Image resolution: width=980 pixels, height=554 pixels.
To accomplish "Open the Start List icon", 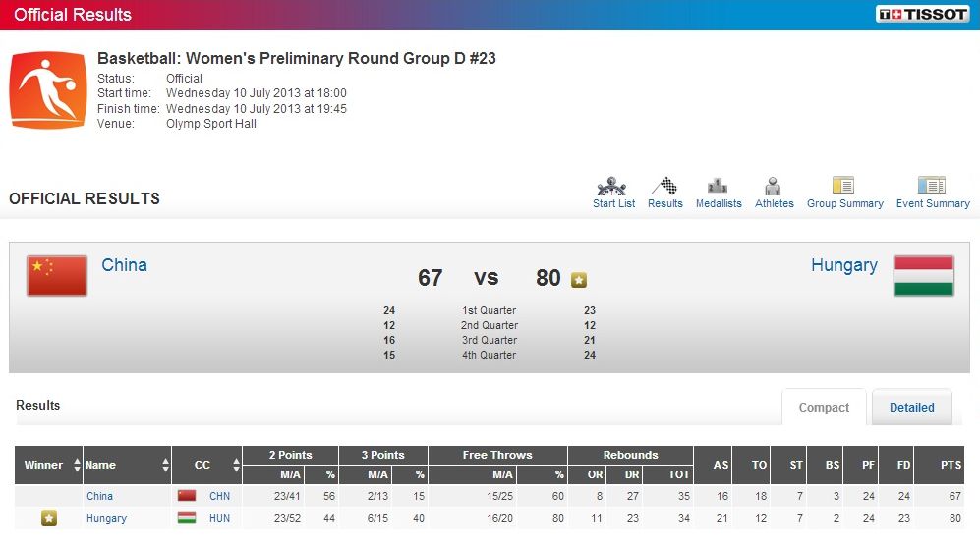I will coord(613,187).
